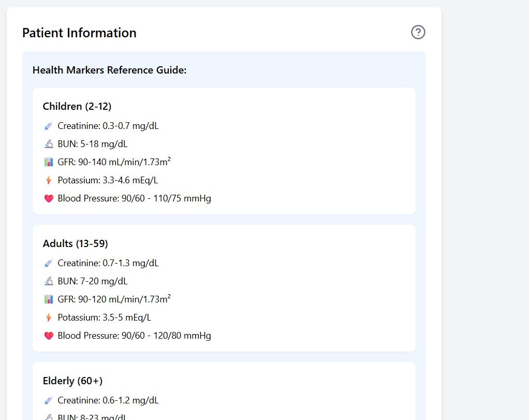Open the help question mark icon
529x420 pixels.
[x=418, y=33]
